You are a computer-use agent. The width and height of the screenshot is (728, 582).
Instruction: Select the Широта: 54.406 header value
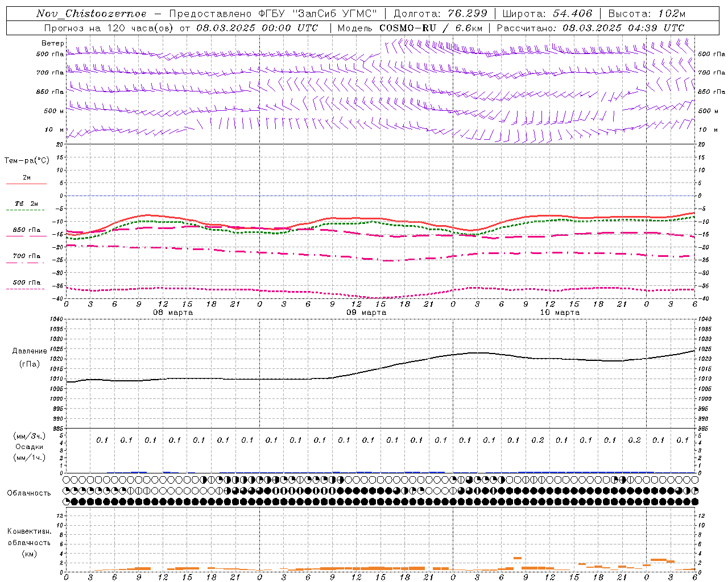(547, 14)
